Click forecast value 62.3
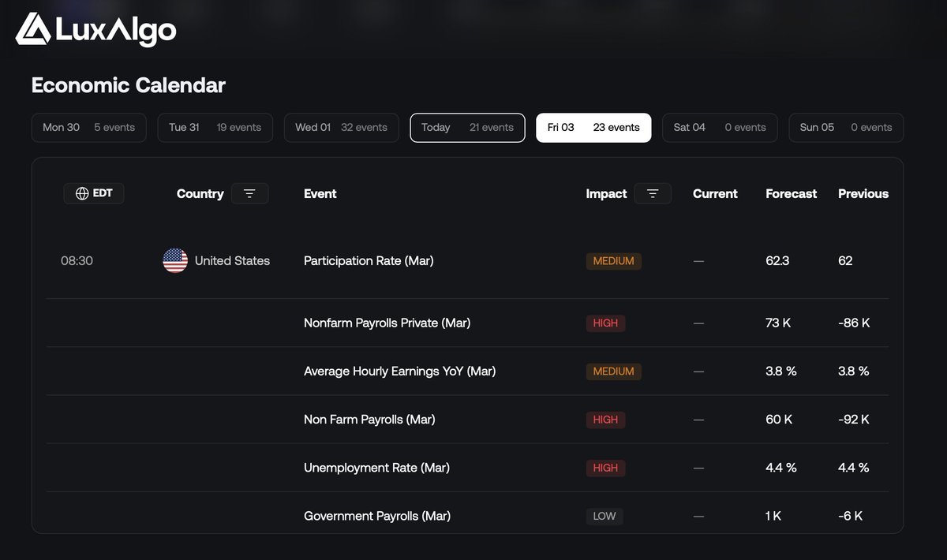Viewport: 947px width, 560px height. (777, 260)
